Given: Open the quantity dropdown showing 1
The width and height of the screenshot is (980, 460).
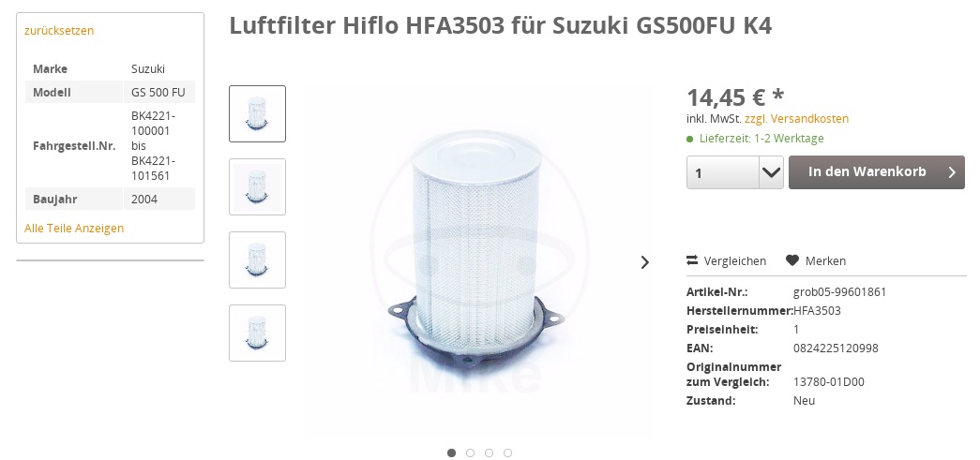Looking at the screenshot, I should [x=735, y=172].
